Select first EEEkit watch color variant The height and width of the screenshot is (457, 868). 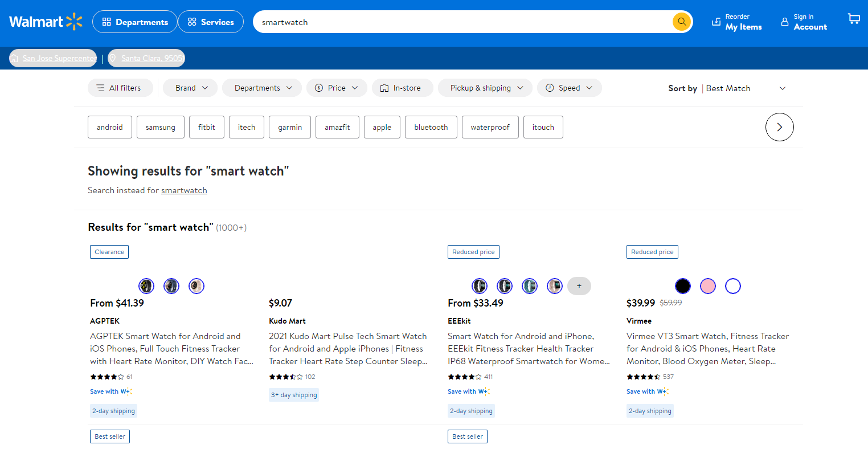tap(480, 286)
